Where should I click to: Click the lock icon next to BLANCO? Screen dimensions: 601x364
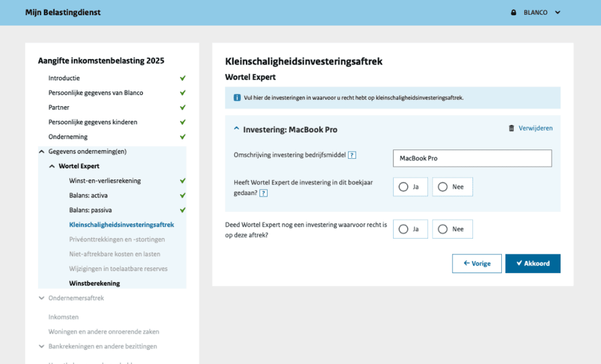(x=514, y=12)
